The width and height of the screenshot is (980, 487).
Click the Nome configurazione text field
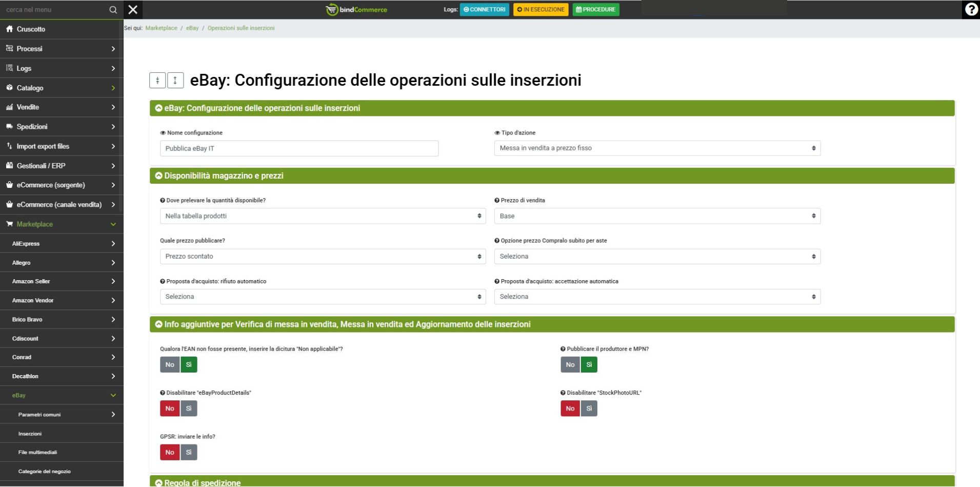[299, 148]
